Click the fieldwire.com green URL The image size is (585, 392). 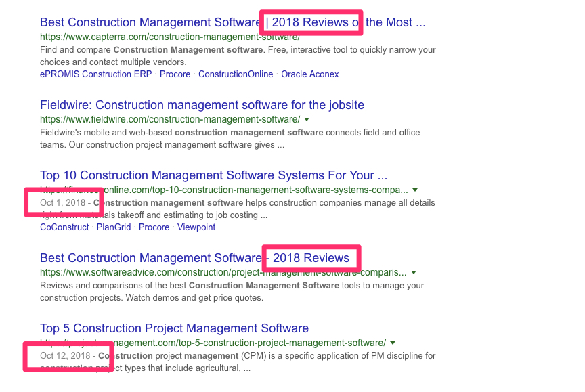click(x=170, y=119)
